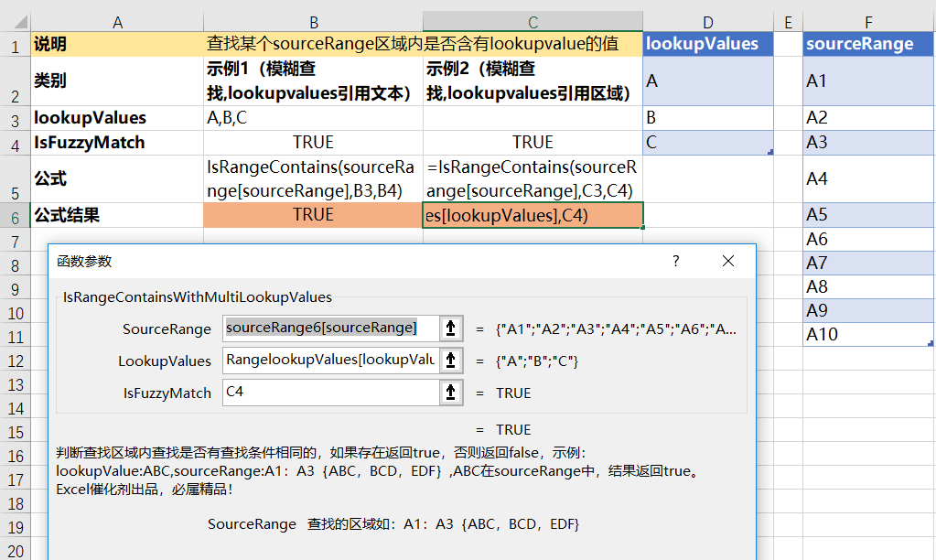Close the function arguments dialog
936x560 pixels.
click(727, 261)
